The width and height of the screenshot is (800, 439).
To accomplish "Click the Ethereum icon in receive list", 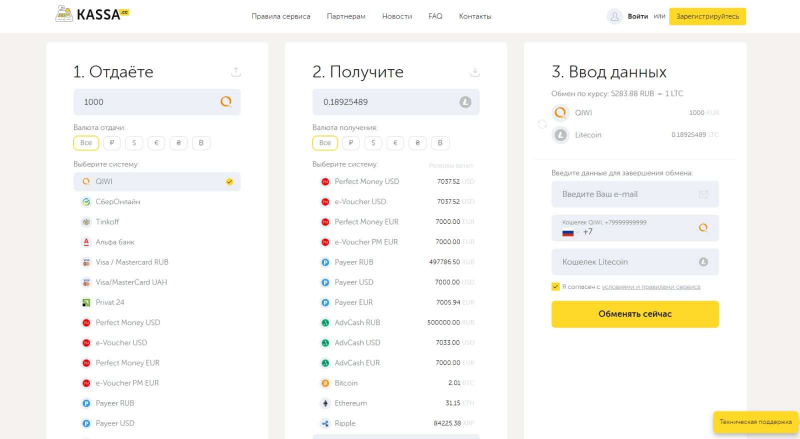I will 325,403.
